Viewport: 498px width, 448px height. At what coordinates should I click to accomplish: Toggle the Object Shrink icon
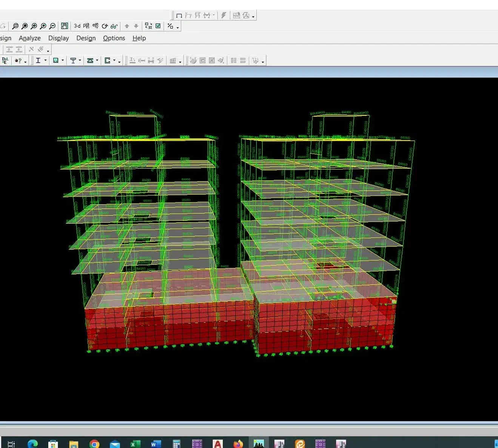point(148,26)
